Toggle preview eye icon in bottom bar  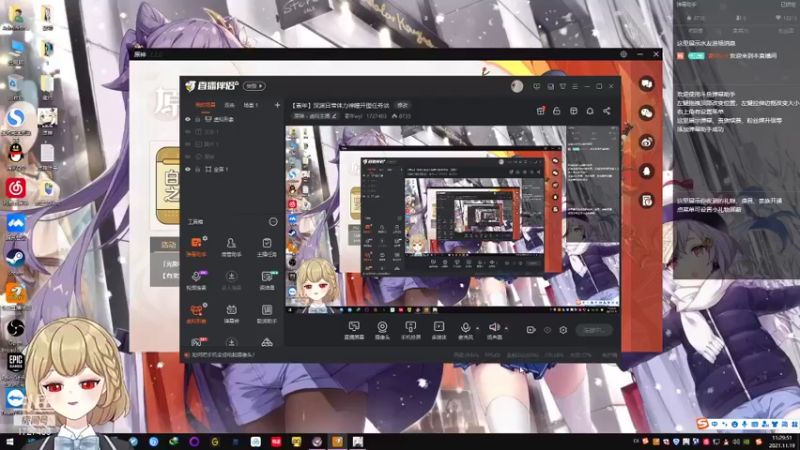[547, 330]
